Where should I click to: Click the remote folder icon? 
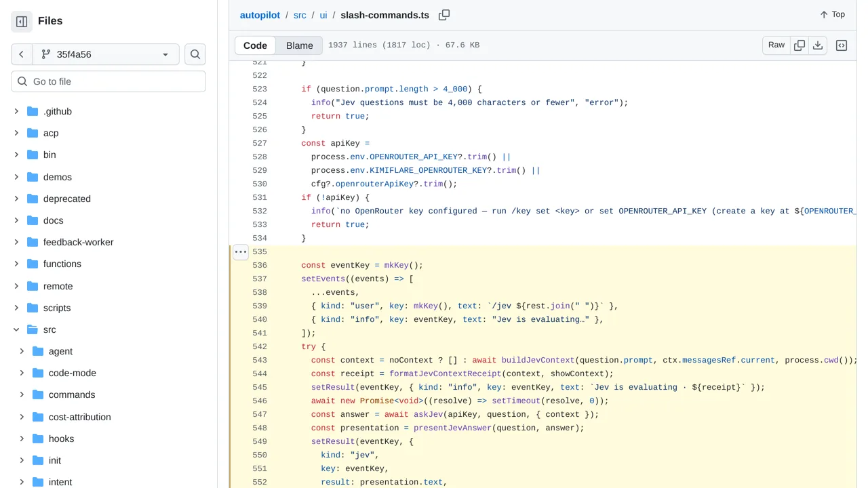click(32, 286)
